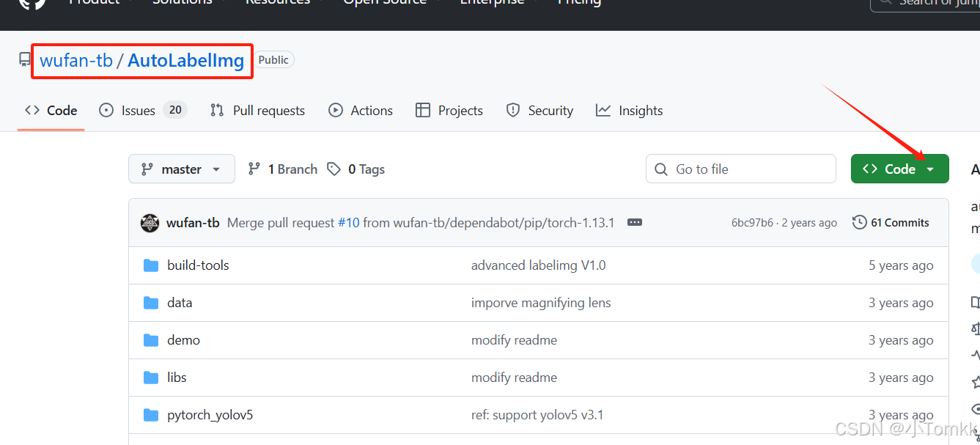Screen dimensions: 980x445
Task: Click the magnifier icon in Go to file
Action: pos(661,169)
